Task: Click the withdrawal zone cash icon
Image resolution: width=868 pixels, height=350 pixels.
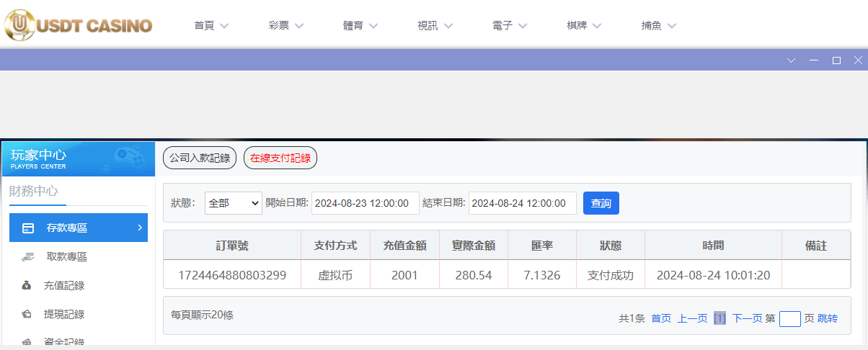Action: pos(27,256)
